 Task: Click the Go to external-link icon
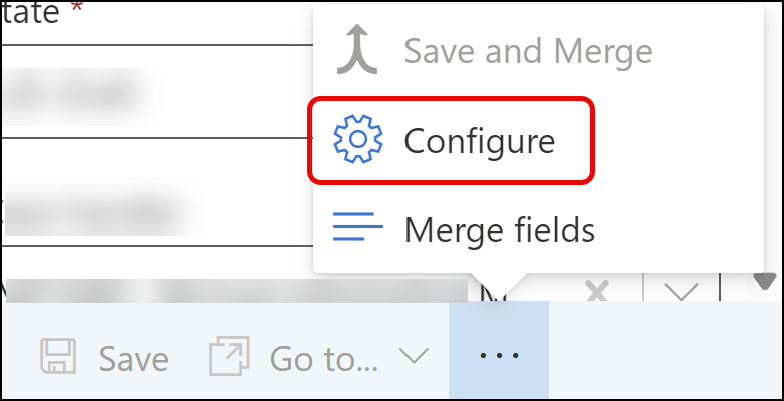click(x=229, y=357)
